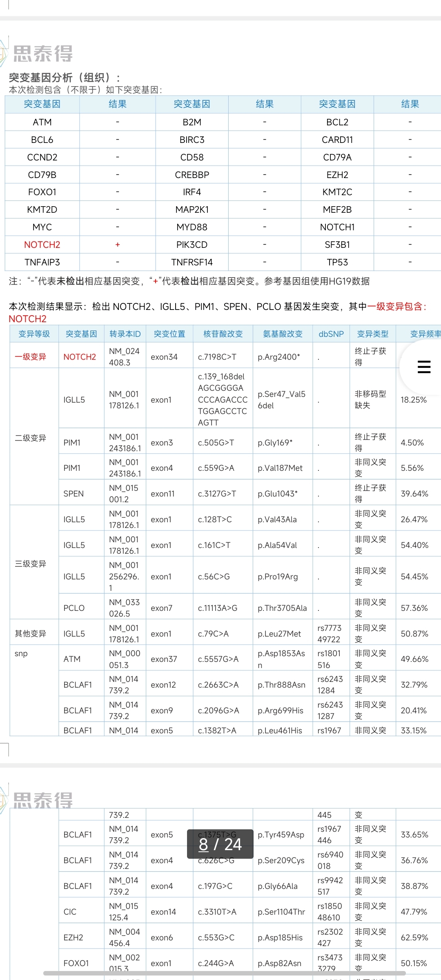Click nucleotide change 'c.5557G>A'

pyautogui.click(x=218, y=659)
